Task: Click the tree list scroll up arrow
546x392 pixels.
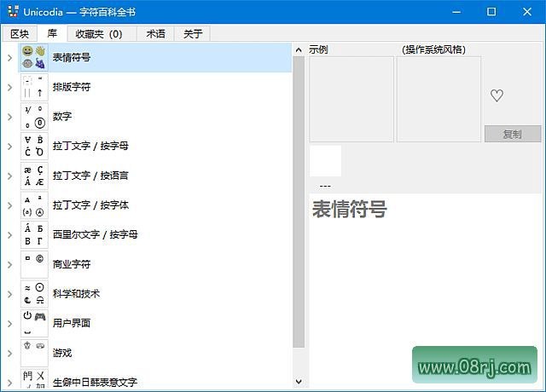Action: (x=299, y=50)
